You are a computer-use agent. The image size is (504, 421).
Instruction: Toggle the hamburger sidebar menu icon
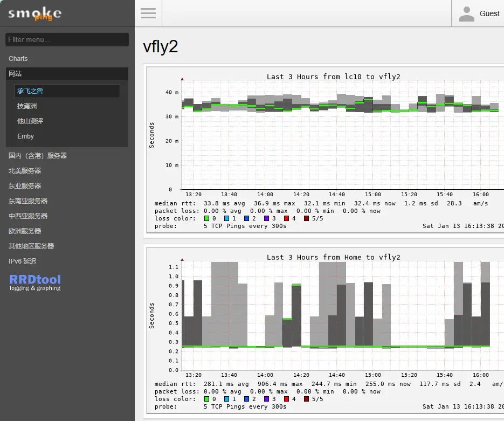click(x=148, y=13)
